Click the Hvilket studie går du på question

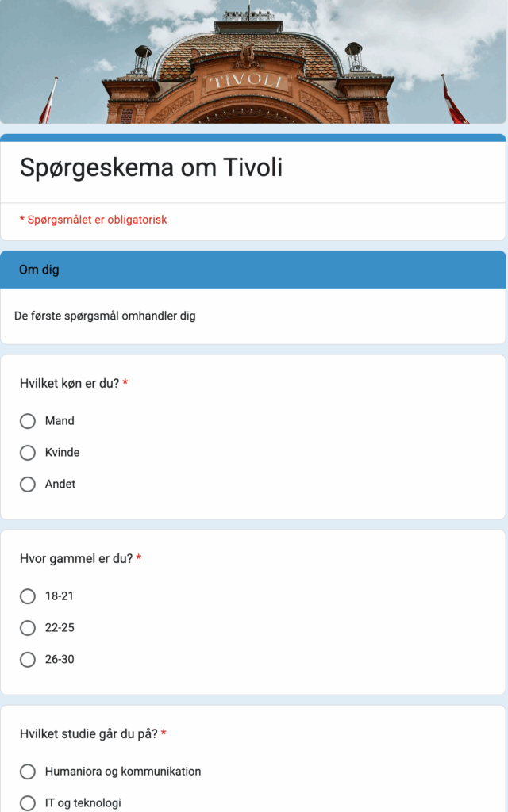(89, 733)
